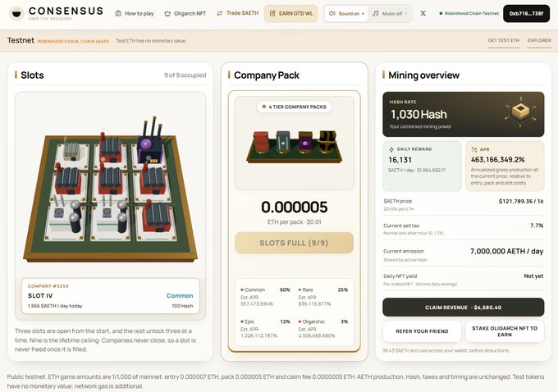This screenshot has height=392, width=558.
Task: Select the small grey building in top-left slot
Action: [x=72, y=151]
